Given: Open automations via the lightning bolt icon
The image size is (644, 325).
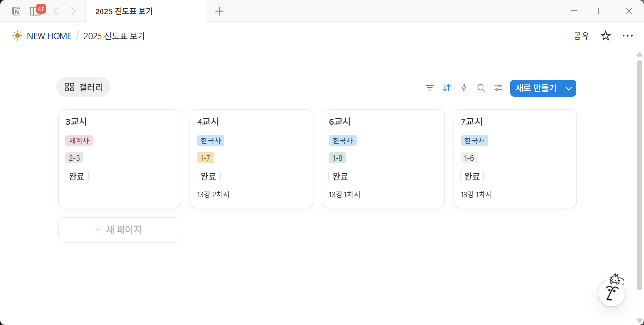Looking at the screenshot, I should (x=464, y=88).
